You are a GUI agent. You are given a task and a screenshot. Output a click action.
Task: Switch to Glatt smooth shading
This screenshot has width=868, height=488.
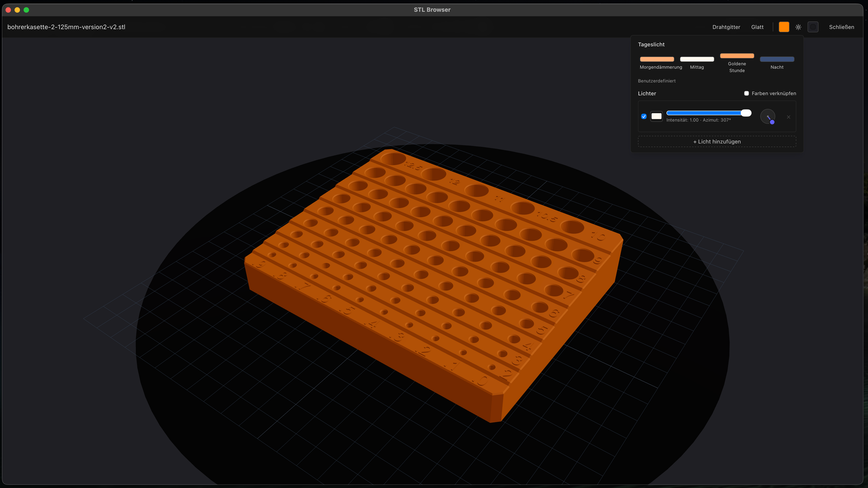coord(757,27)
